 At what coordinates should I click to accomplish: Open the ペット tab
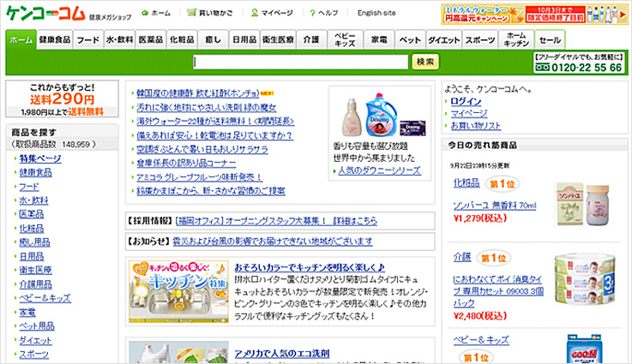[410, 40]
